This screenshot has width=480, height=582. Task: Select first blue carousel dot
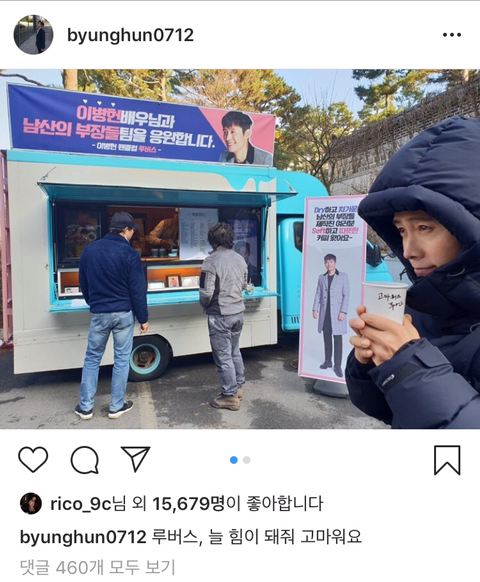[234, 460]
